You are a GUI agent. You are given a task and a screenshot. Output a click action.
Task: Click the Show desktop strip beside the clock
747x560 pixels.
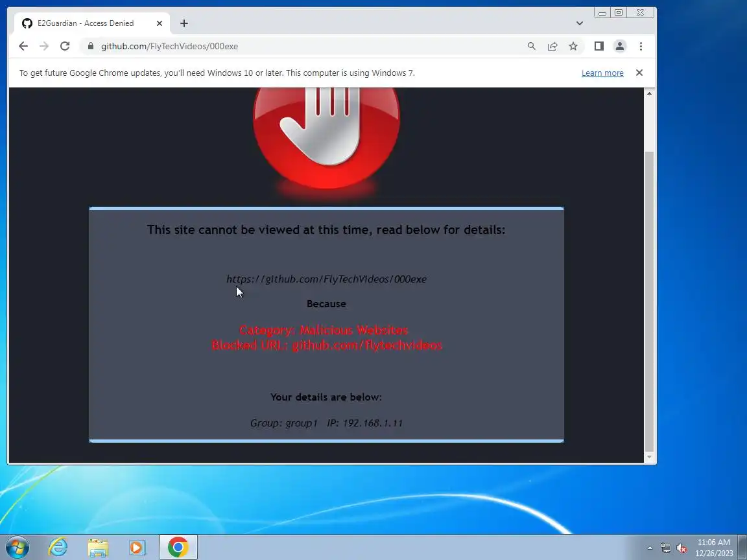coord(742,547)
